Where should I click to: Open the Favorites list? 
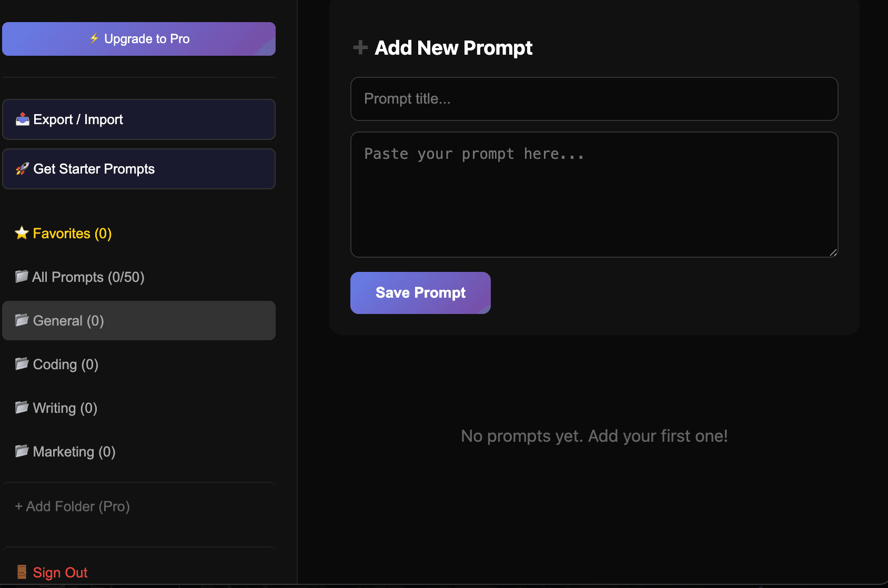point(62,233)
